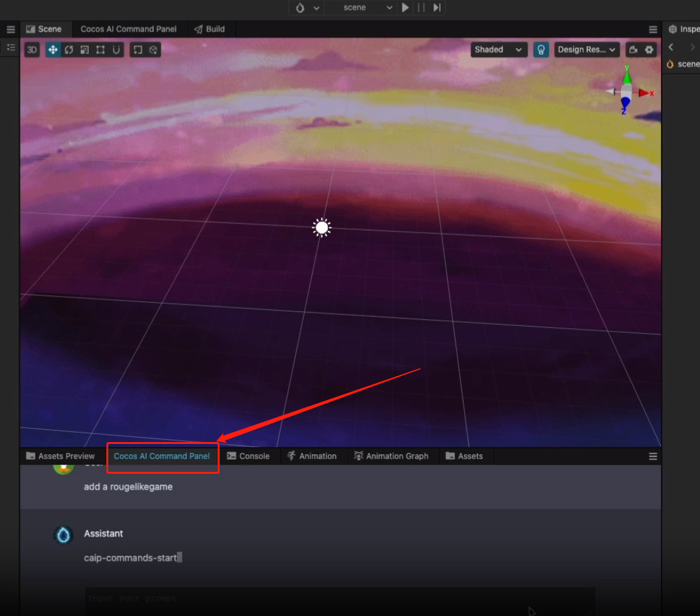The width and height of the screenshot is (700, 616).
Task: Switch to the Animation tab
Action: point(312,456)
